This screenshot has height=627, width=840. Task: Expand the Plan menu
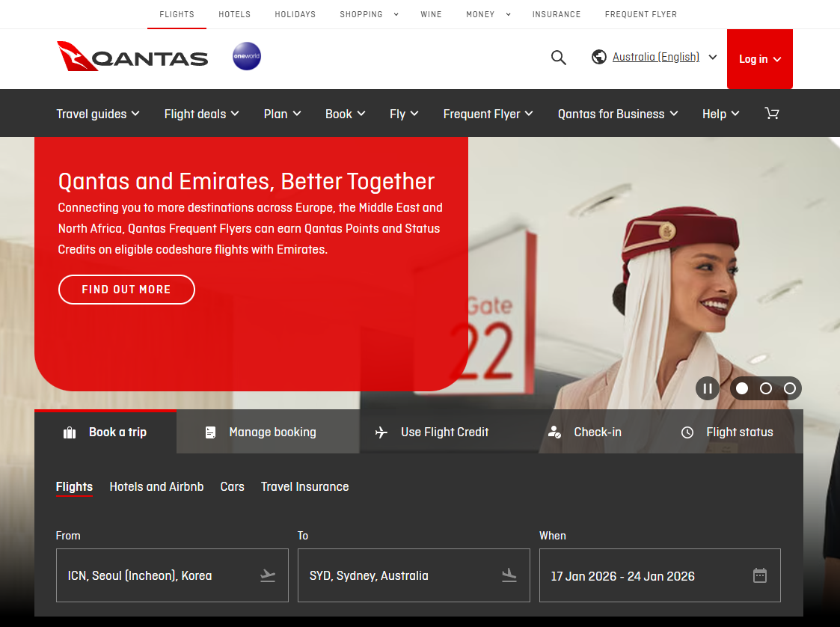click(282, 114)
